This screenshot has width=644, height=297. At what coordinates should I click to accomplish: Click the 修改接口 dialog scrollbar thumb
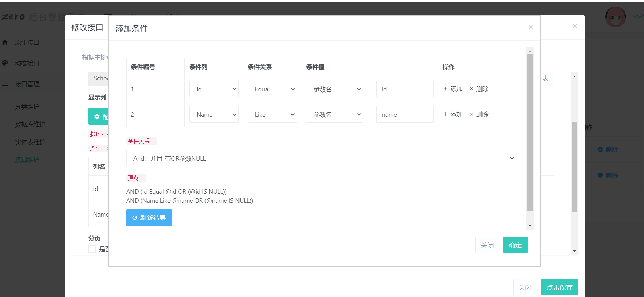point(574,166)
